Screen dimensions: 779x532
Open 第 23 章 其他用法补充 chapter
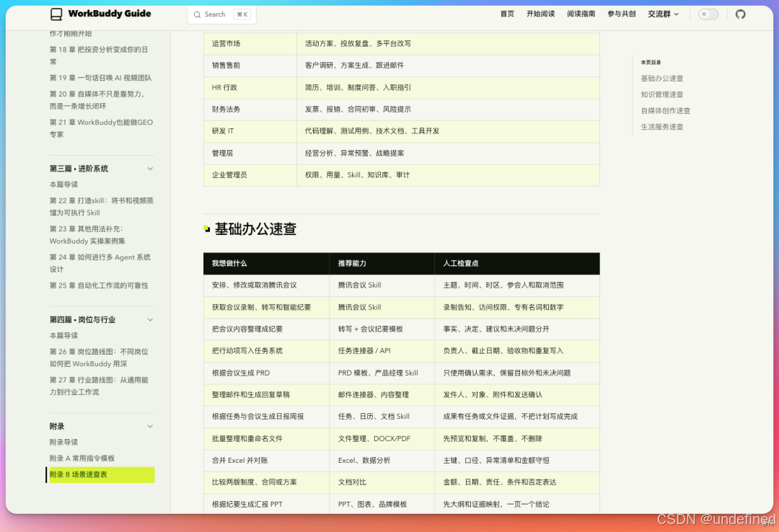click(x=87, y=235)
